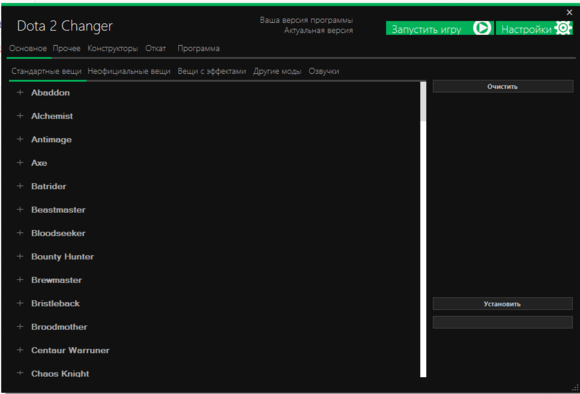Select the Другие моды subtab
580x394 pixels.
pyautogui.click(x=277, y=71)
